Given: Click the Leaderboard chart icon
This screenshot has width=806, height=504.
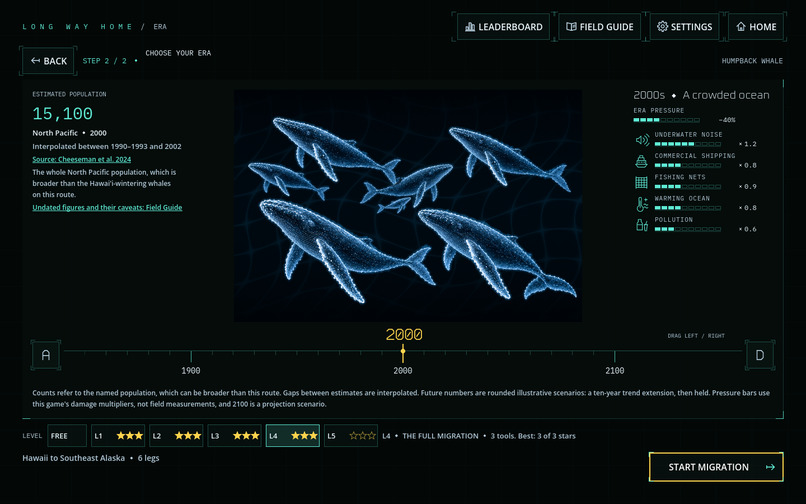Looking at the screenshot, I should click(x=470, y=27).
